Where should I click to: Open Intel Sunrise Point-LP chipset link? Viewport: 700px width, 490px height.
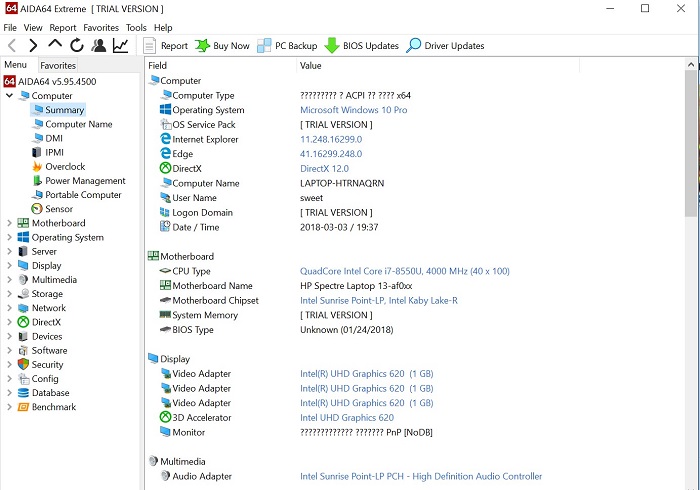[x=379, y=300]
